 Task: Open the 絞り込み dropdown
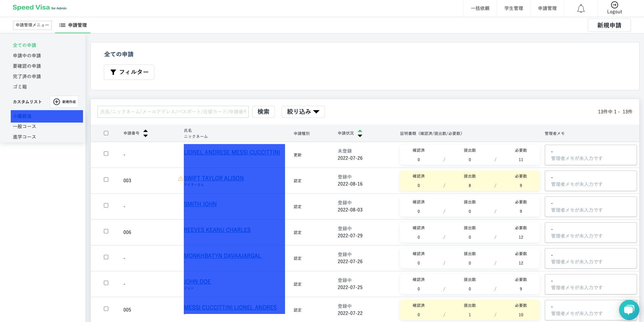tap(303, 112)
